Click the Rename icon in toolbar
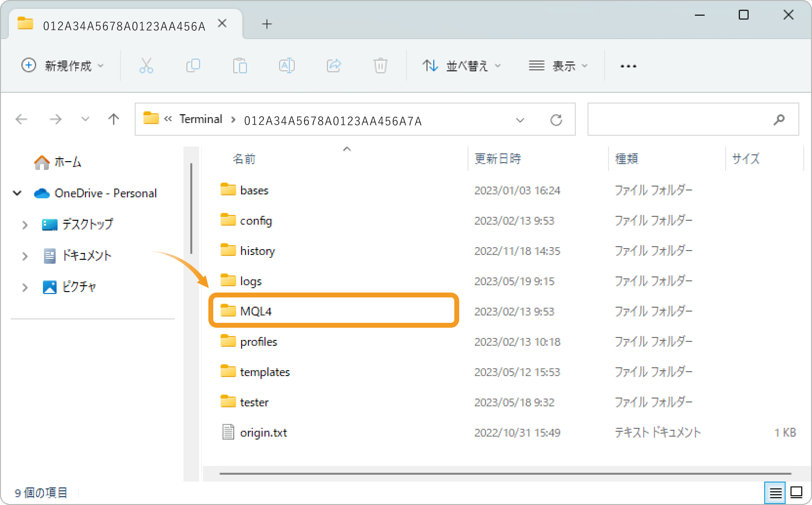 [287, 65]
